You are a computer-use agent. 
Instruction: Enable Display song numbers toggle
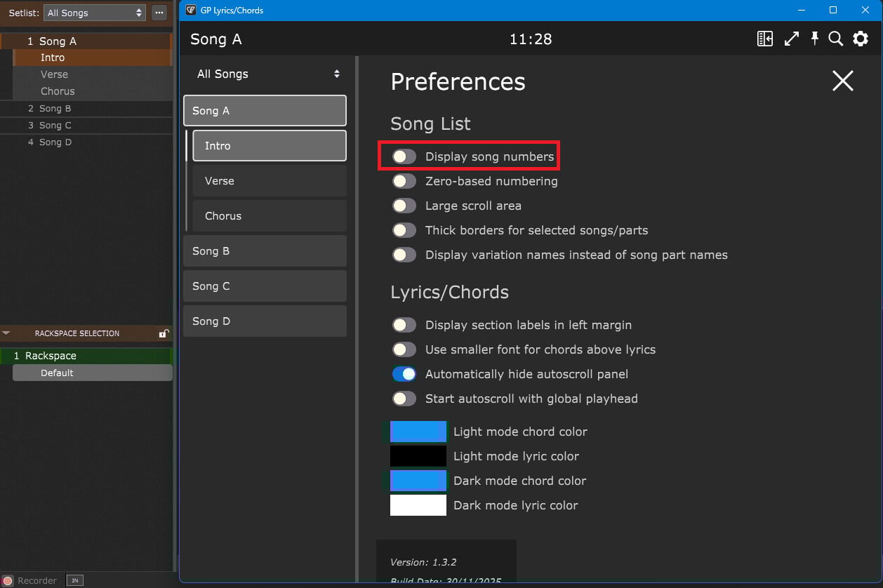[404, 156]
